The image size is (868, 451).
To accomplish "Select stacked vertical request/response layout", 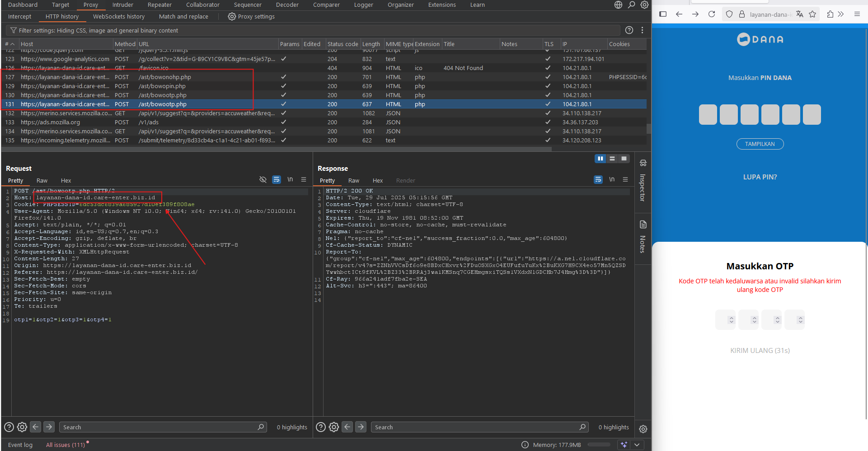I will [x=612, y=159].
